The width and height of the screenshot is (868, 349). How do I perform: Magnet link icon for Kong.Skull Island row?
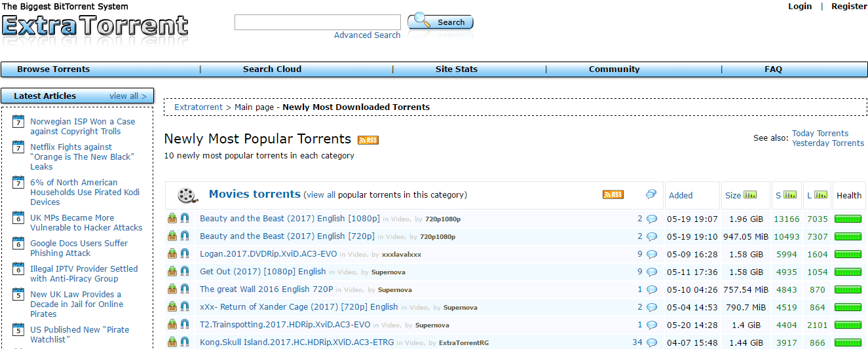click(x=185, y=342)
